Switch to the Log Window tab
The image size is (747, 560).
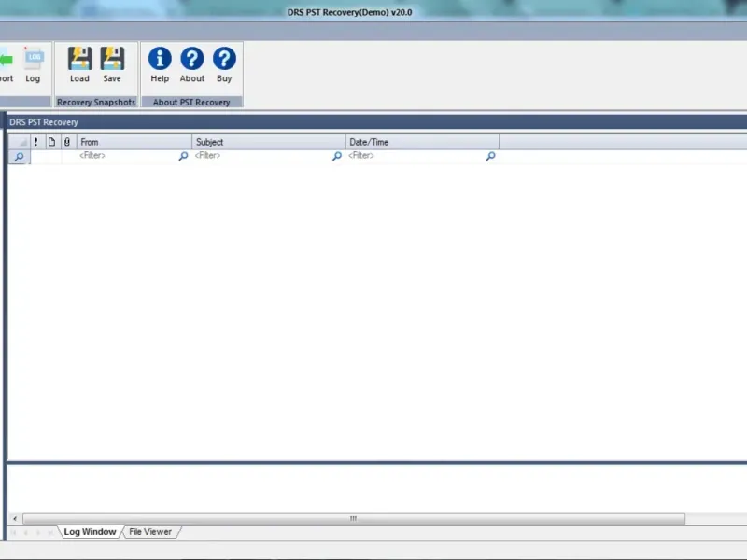90,532
